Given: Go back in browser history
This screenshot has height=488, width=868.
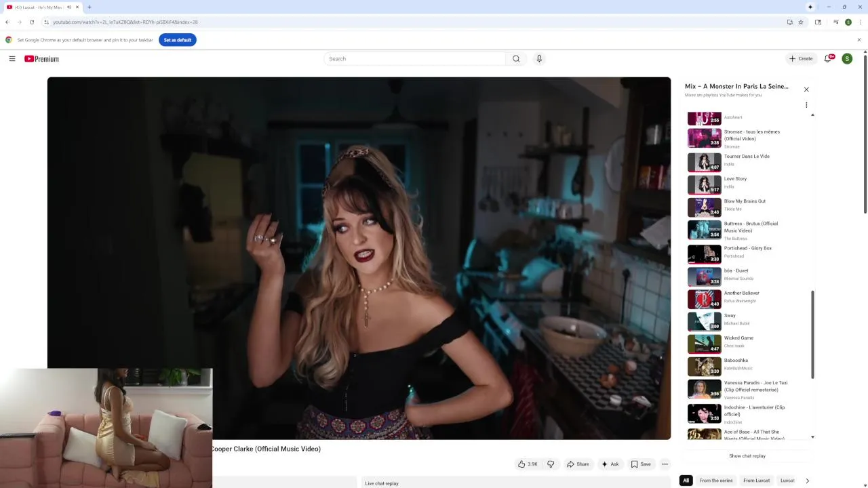Looking at the screenshot, I should point(7,22).
